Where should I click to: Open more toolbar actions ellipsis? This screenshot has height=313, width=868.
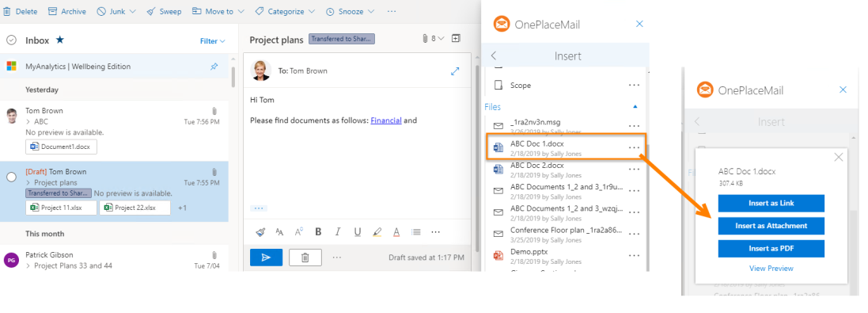(x=392, y=11)
